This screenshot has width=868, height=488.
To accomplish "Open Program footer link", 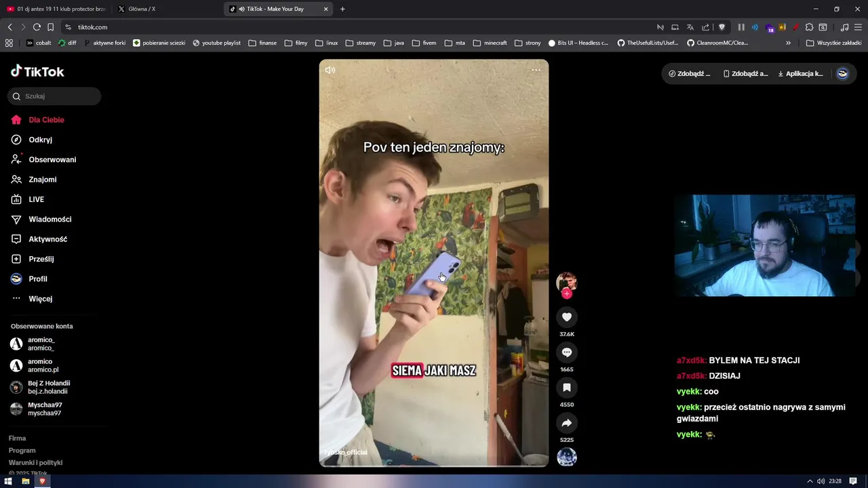I will click(22, 451).
